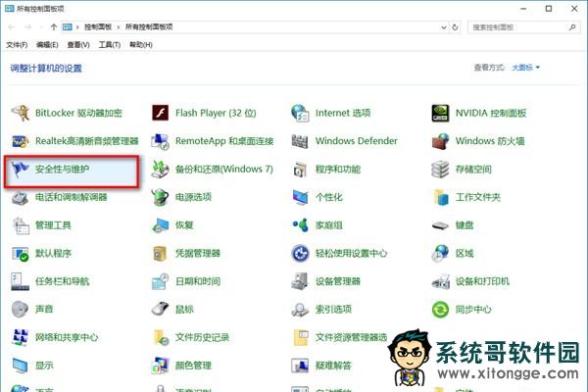The image size is (588, 392).
Task: Open Windows Defender item
Action: point(356,141)
